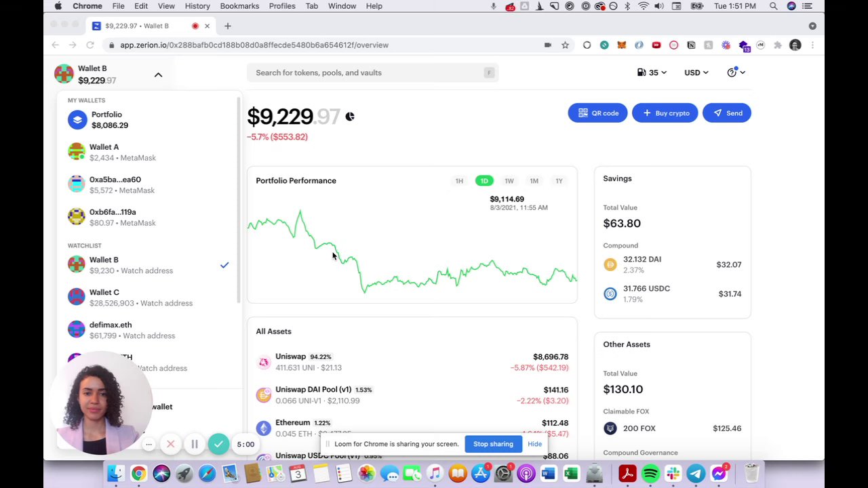The width and height of the screenshot is (868, 488).
Task: Open Telegram from the Dock
Action: point(696,473)
